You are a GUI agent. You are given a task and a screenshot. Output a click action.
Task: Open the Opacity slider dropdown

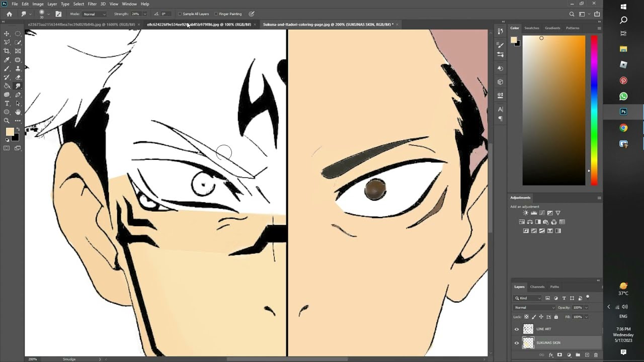pos(586,308)
